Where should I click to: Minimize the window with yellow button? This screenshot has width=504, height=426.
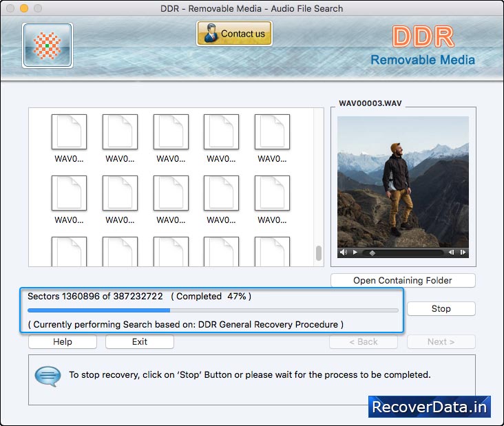coord(24,8)
